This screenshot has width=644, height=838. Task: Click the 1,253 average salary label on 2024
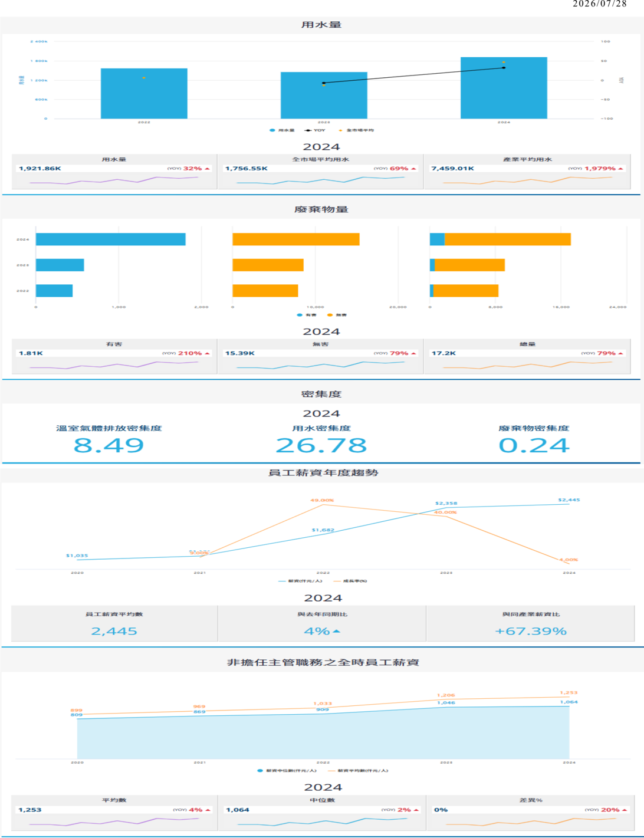coord(569,693)
